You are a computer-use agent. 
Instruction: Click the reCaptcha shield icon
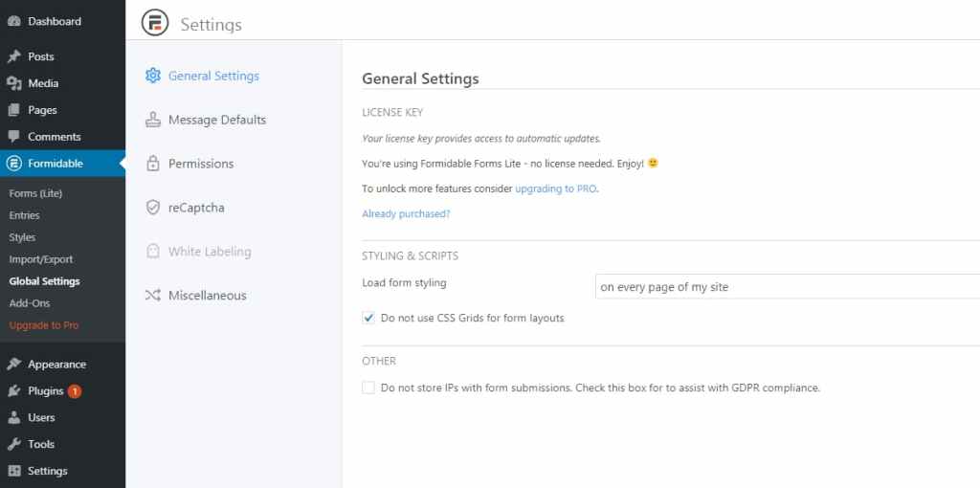pos(152,208)
